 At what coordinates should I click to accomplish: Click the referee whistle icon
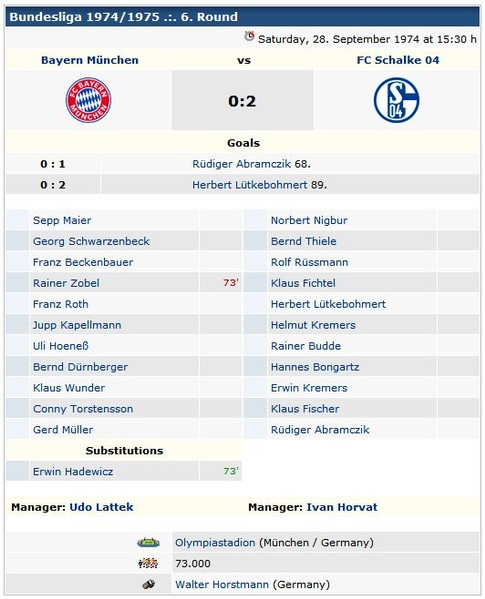pyautogui.click(x=149, y=584)
